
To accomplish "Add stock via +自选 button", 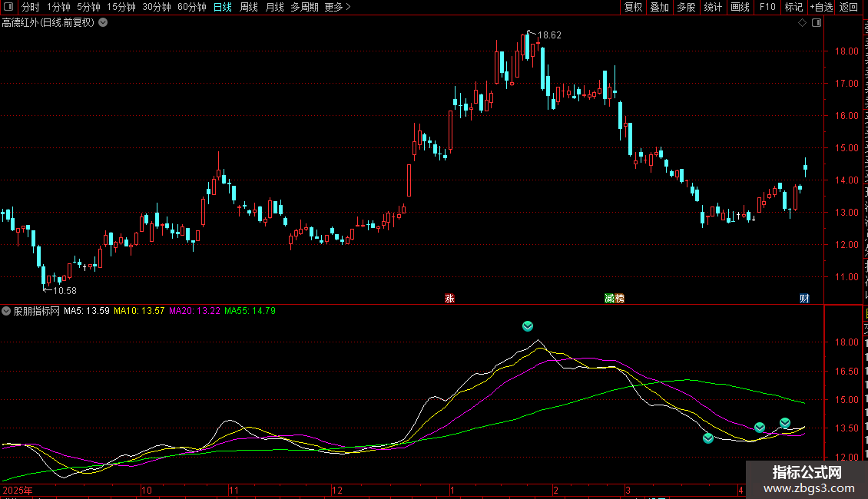I will (820, 7).
